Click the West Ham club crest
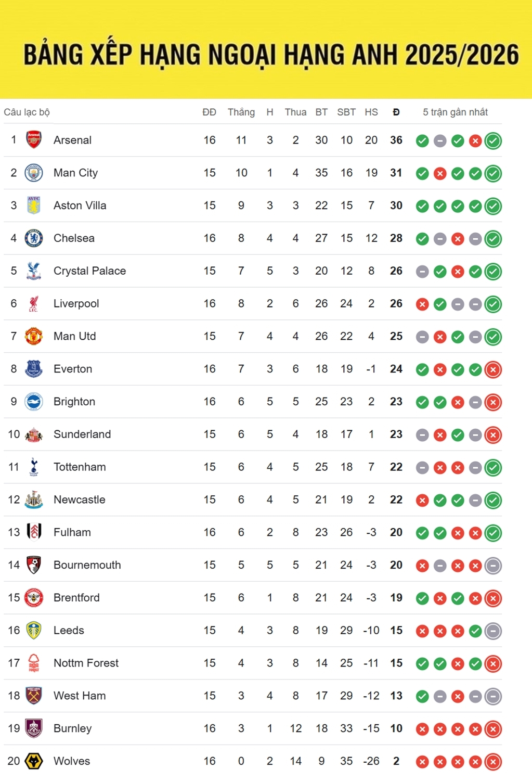This screenshot has width=532, height=782. pyautogui.click(x=34, y=696)
